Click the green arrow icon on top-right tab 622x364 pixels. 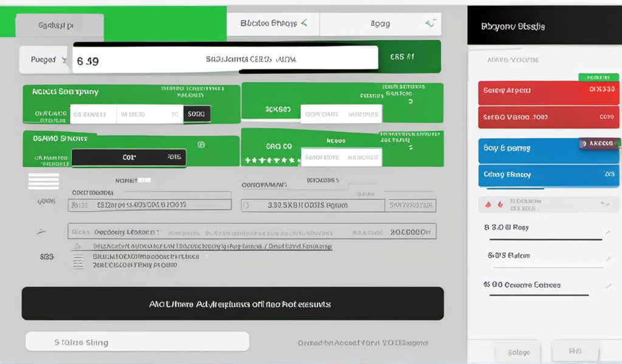coord(430,24)
